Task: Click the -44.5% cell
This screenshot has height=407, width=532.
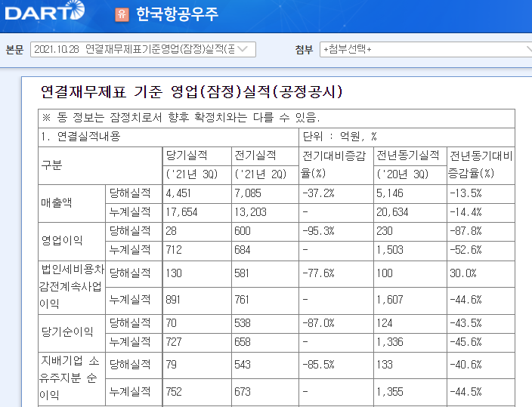Action: point(481,392)
